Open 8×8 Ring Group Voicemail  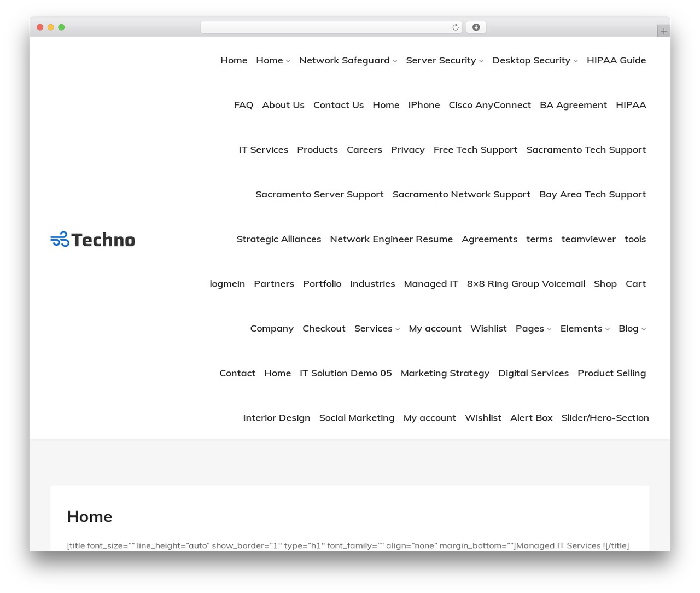click(x=526, y=284)
